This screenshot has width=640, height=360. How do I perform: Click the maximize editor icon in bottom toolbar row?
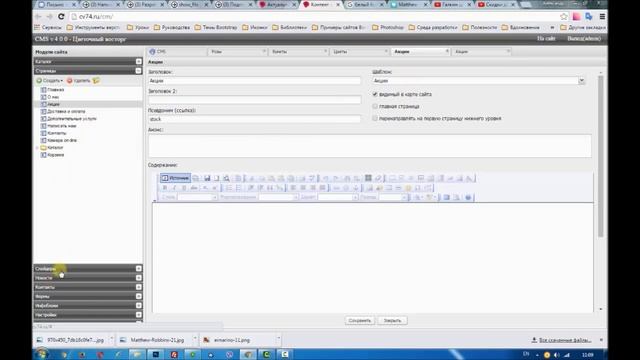[447, 198]
